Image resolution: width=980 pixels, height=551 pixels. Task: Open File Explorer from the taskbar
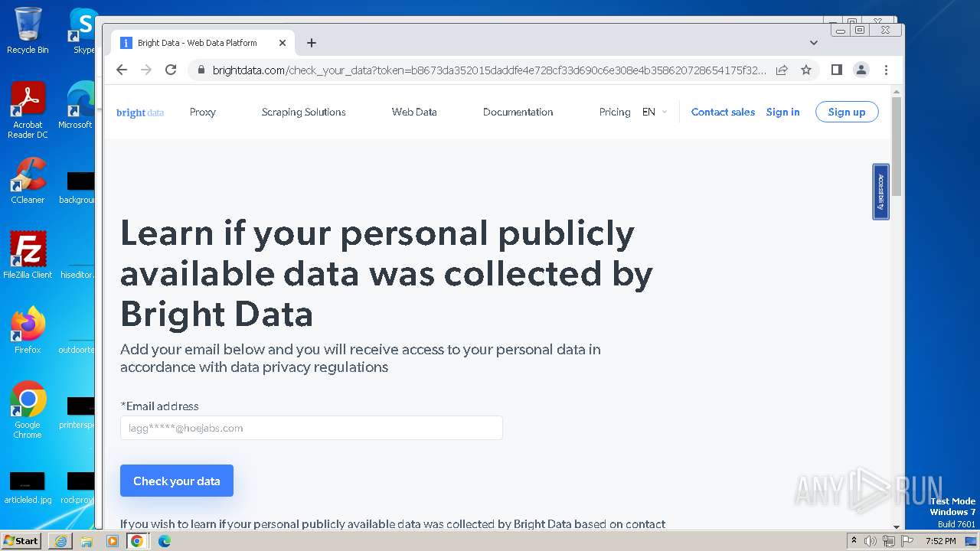click(x=87, y=541)
